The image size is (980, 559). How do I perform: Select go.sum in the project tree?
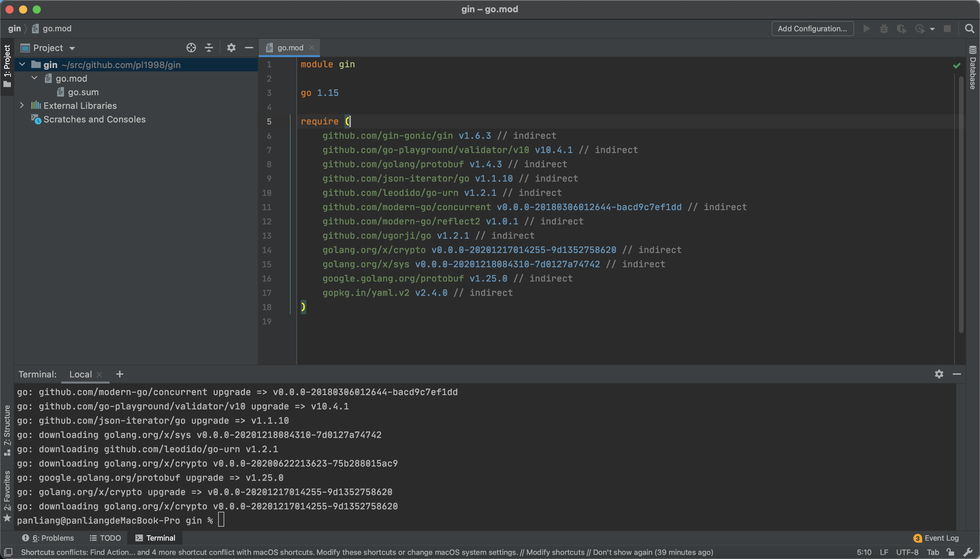point(83,92)
